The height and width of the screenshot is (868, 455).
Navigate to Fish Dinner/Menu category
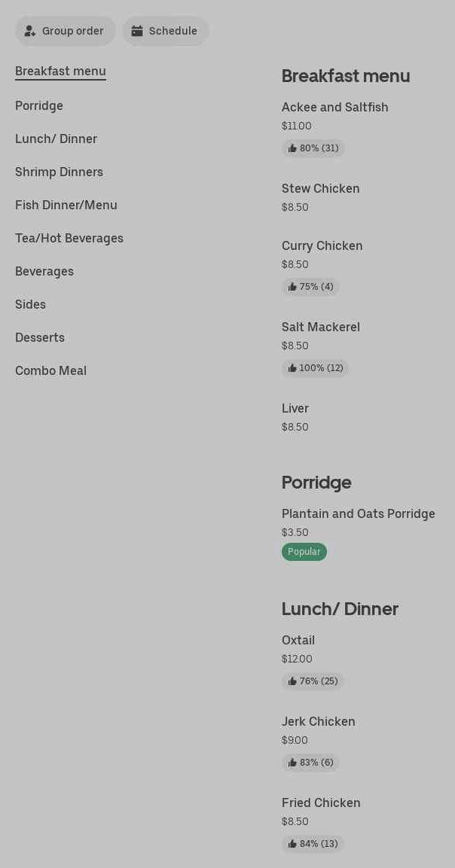click(66, 206)
